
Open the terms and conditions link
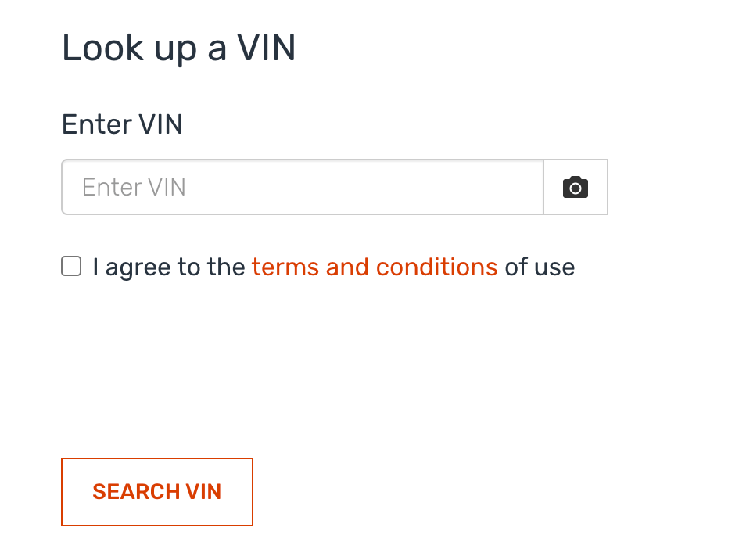pos(375,267)
